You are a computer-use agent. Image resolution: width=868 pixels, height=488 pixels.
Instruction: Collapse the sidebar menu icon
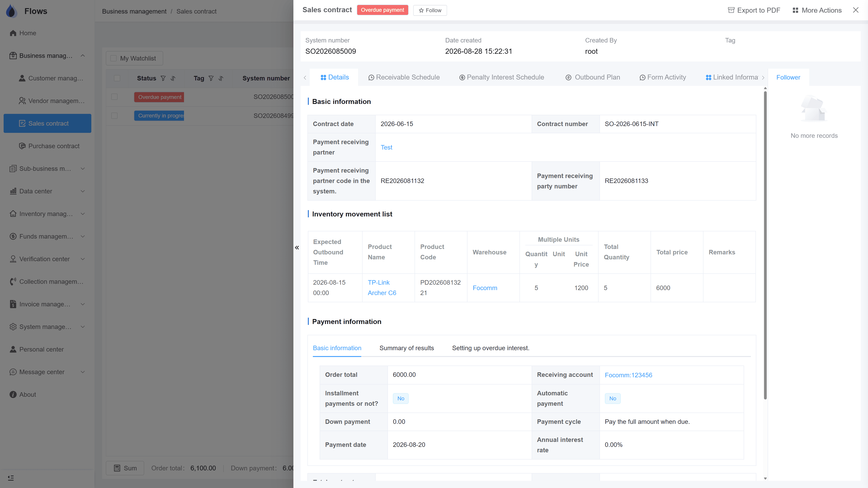pyautogui.click(x=11, y=478)
